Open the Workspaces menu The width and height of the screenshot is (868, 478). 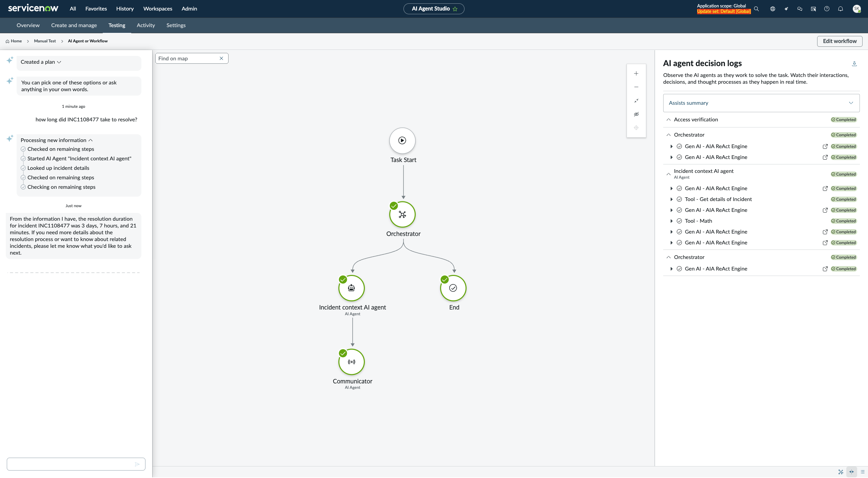coord(158,9)
